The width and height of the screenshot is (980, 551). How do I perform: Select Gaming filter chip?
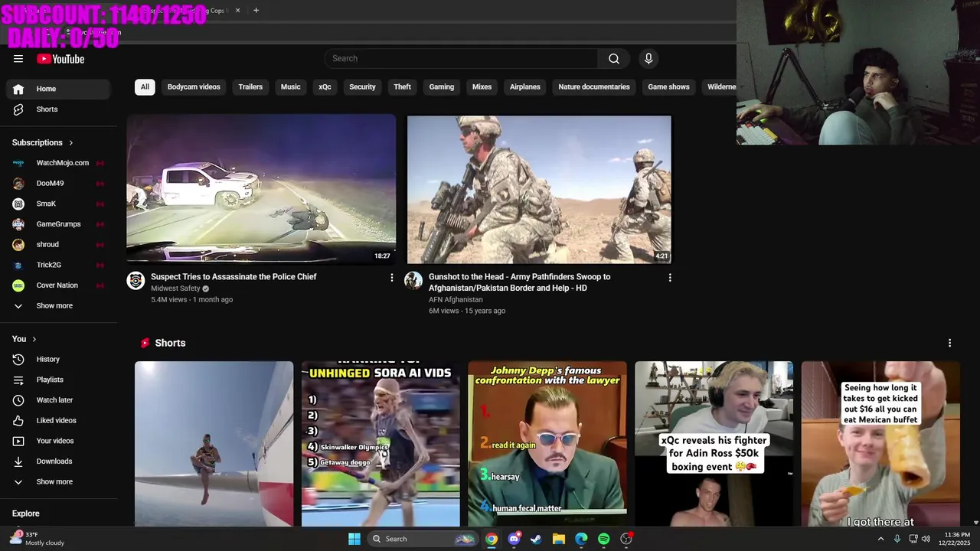[x=442, y=87]
